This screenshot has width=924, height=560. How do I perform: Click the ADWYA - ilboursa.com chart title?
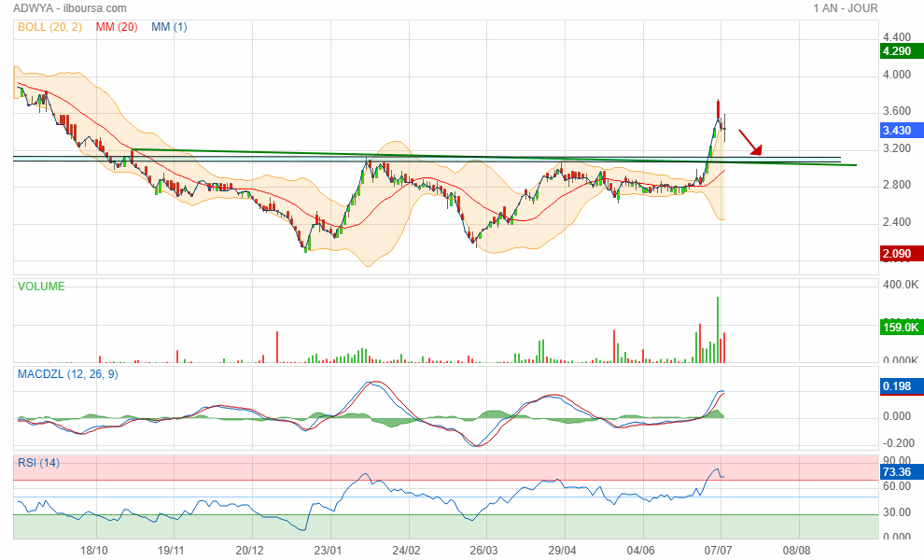pyautogui.click(x=70, y=8)
